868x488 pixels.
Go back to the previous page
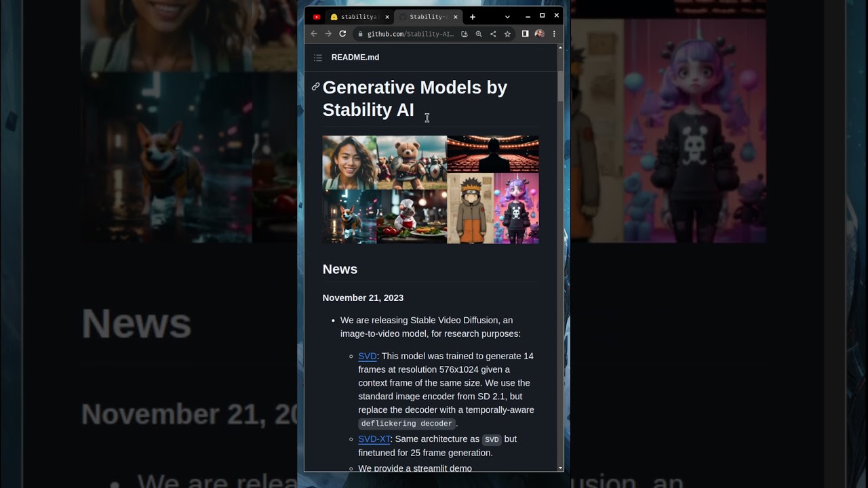click(314, 34)
